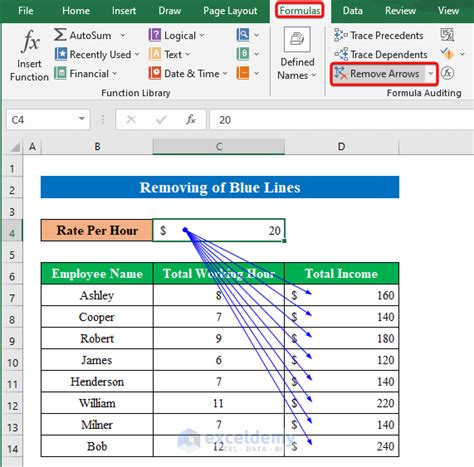Click Error Checking icon
The height and width of the screenshot is (467, 474).
447,54
